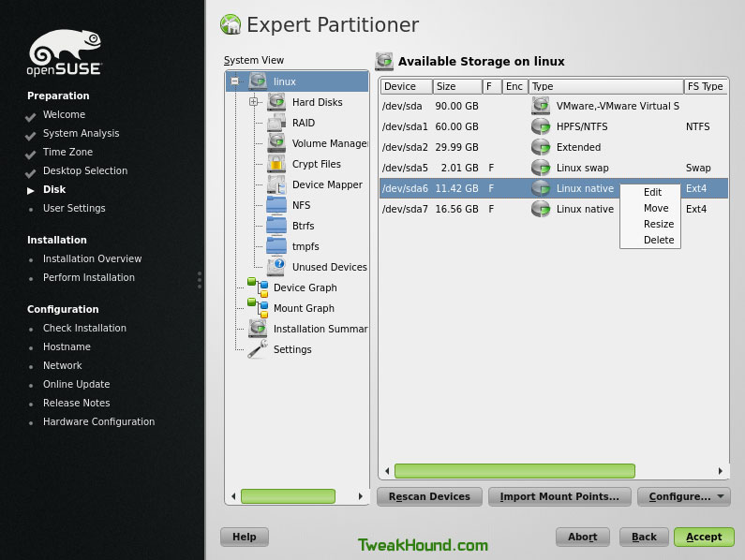
Task: Click the Btrfs folder icon
Action: tap(276, 226)
